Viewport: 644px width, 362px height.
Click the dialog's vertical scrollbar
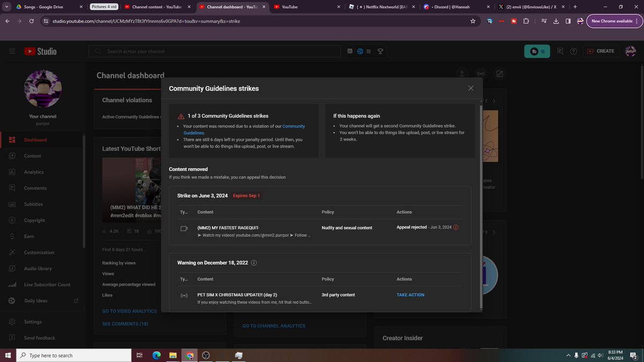pos(481,206)
